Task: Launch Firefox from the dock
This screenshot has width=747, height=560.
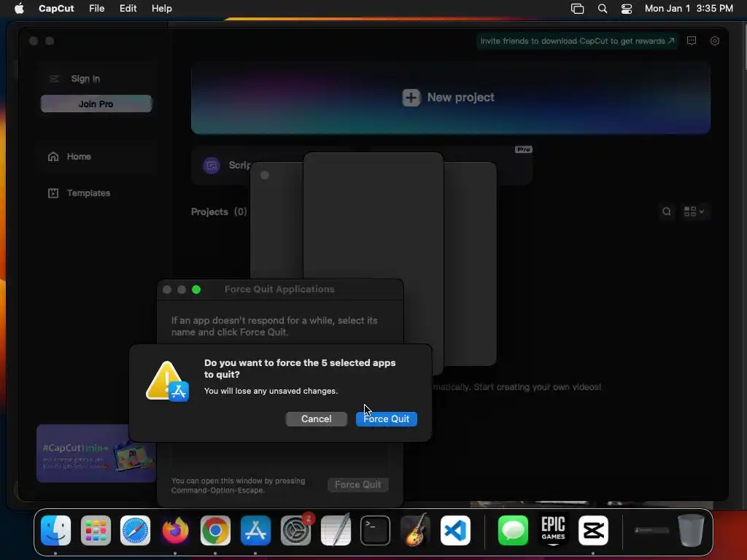Action: (175, 531)
